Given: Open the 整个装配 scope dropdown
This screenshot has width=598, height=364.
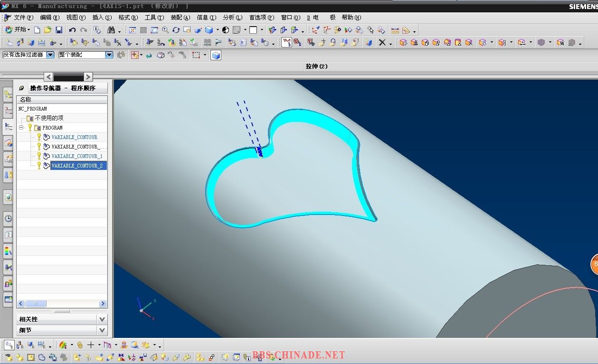Looking at the screenshot, I should coord(109,55).
